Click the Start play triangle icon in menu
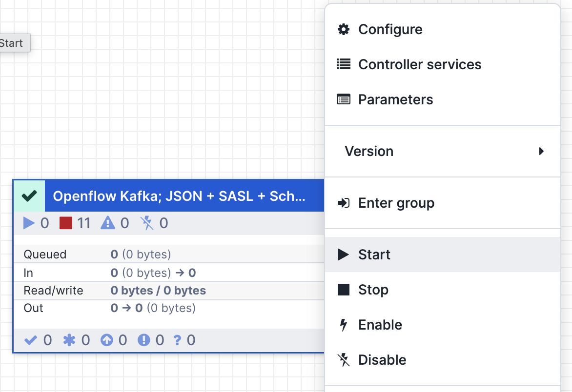 pos(343,255)
